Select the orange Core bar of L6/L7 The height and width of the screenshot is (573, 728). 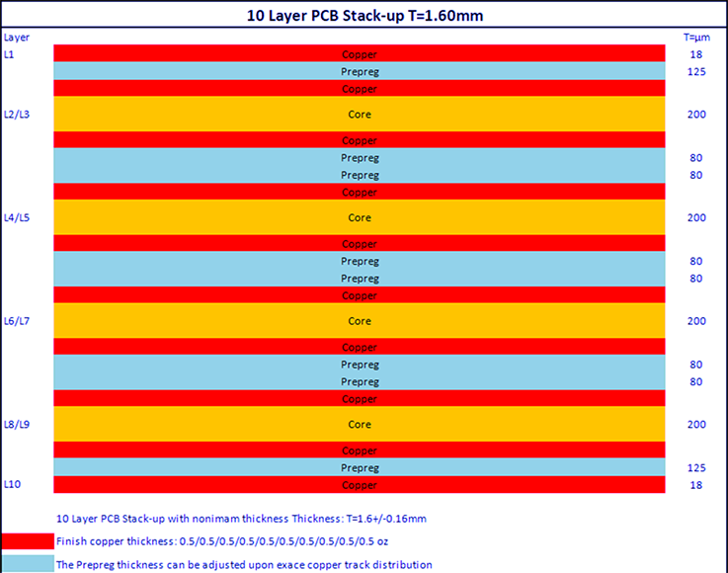(360, 320)
